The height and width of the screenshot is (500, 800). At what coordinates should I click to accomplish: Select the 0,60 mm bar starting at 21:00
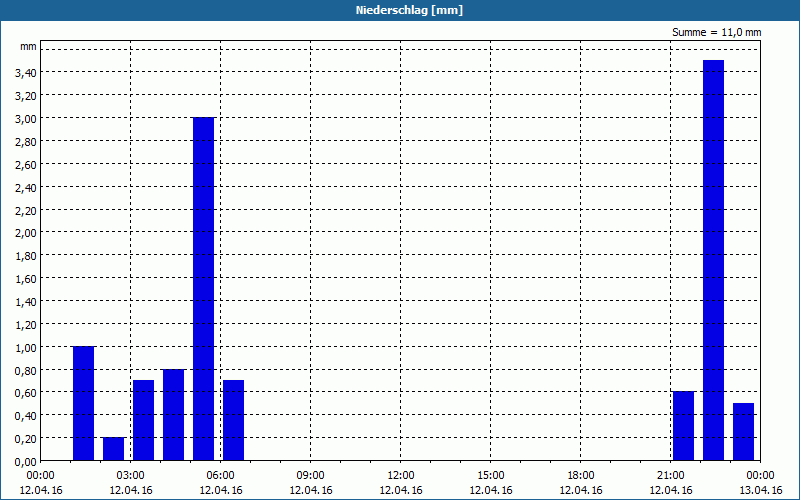click(x=684, y=426)
